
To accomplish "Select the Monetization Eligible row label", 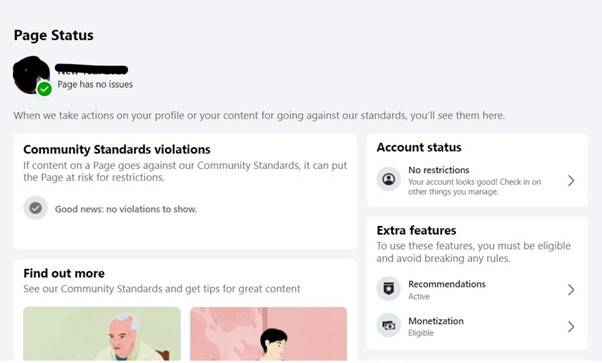I will pyautogui.click(x=436, y=327).
